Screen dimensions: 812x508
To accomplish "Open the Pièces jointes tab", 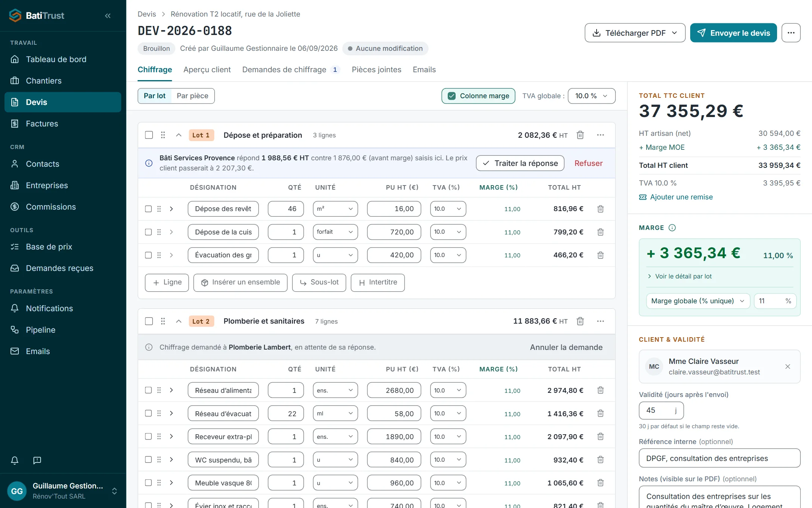I will (376, 70).
